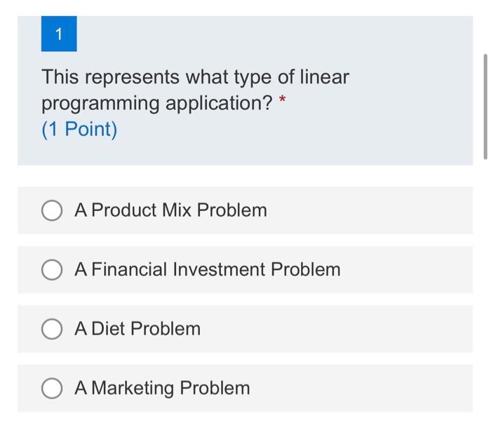Pick the A Diet Problem radio circle

52,329
